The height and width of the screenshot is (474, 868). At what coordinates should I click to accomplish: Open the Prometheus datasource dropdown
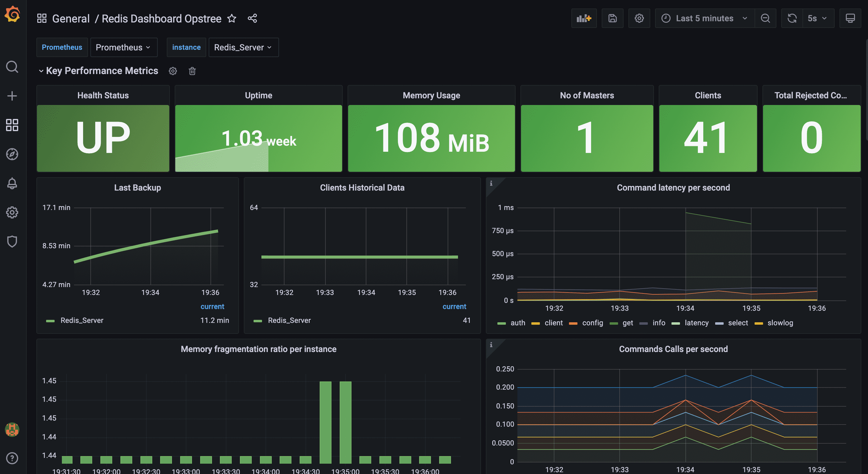point(123,47)
